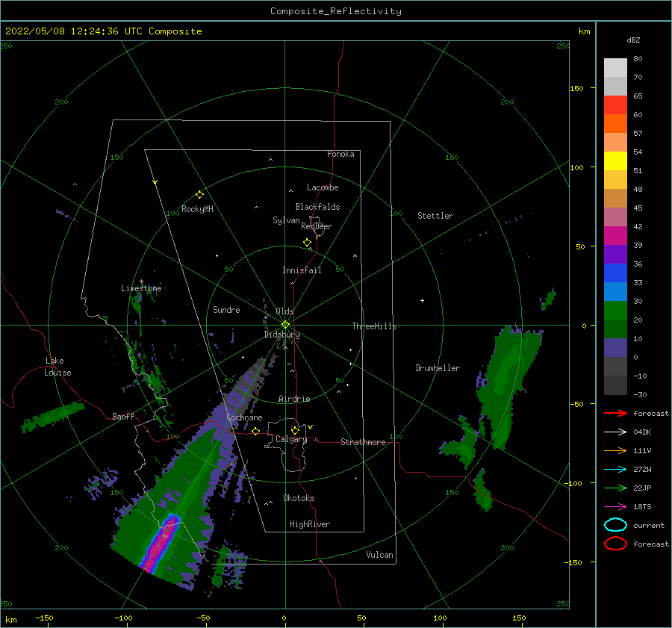Click the Banff label
The height and width of the screenshot is (628, 672).
point(123,416)
